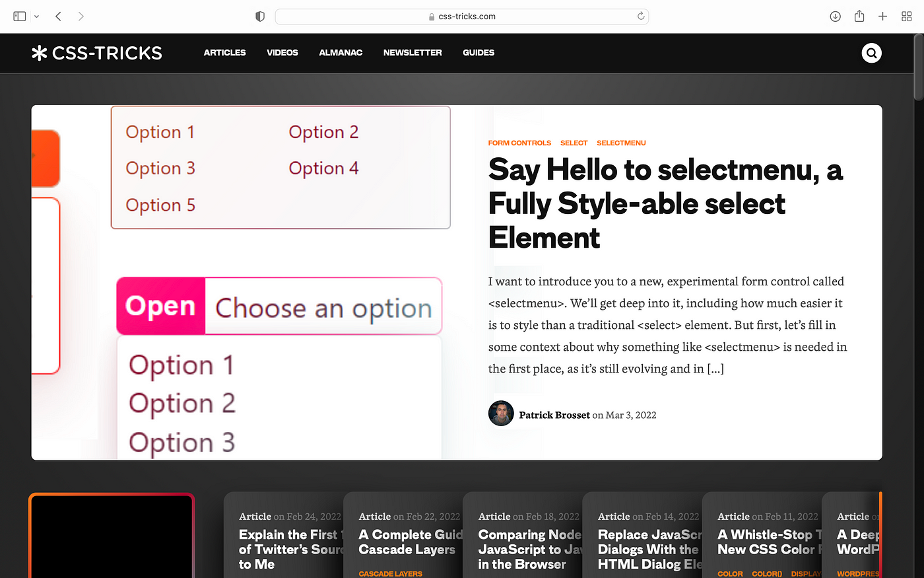This screenshot has height=578, width=924.
Task: Go forward with the forward arrow
Action: point(81,17)
